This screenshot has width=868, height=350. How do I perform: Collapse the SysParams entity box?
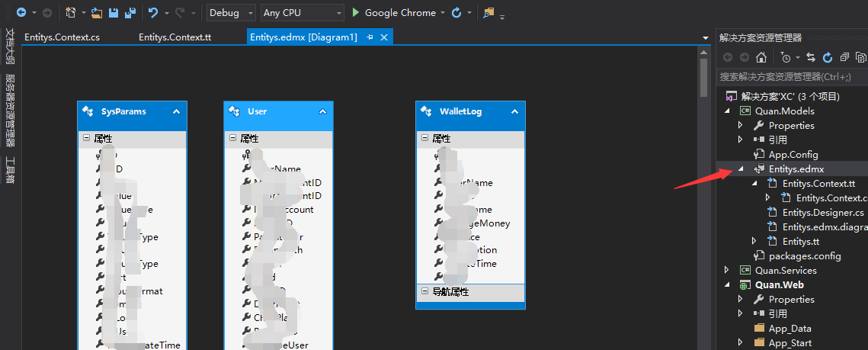(176, 111)
